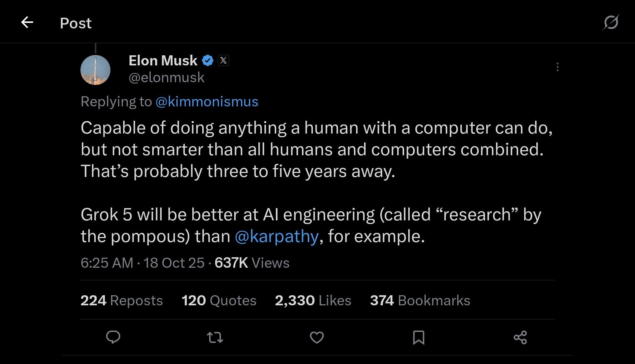Click the @elonmusk handle
The height and width of the screenshot is (364, 635).
tap(166, 77)
